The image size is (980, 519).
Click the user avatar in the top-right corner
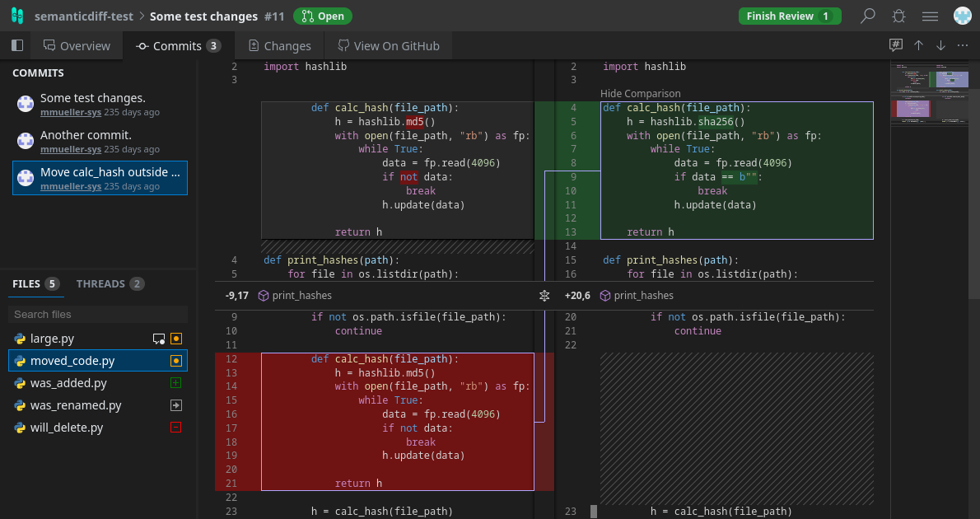point(962,14)
